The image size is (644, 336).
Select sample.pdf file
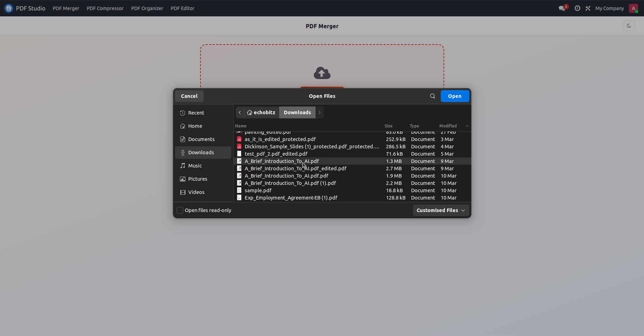click(352, 190)
